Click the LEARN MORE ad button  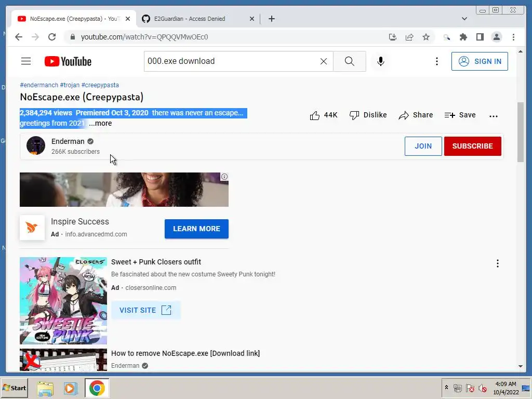tap(196, 229)
